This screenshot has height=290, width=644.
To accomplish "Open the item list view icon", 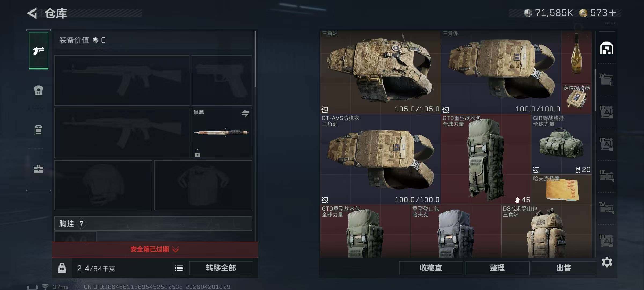I will (x=179, y=268).
